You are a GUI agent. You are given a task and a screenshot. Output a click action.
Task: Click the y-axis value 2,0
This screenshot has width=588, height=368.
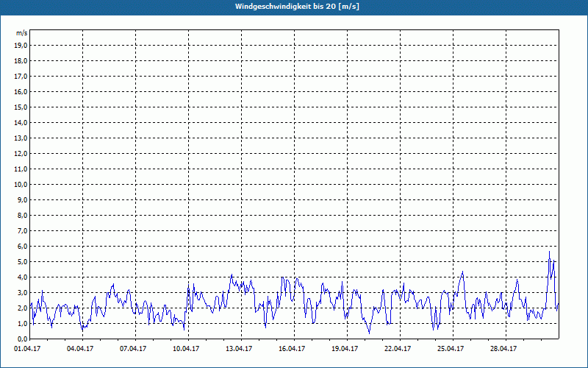pyautogui.click(x=23, y=308)
